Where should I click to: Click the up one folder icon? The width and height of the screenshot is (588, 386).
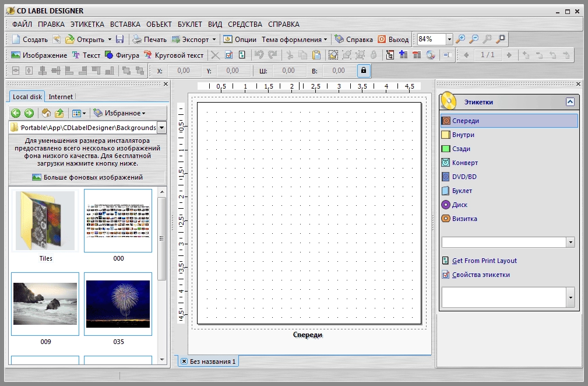[x=59, y=113]
